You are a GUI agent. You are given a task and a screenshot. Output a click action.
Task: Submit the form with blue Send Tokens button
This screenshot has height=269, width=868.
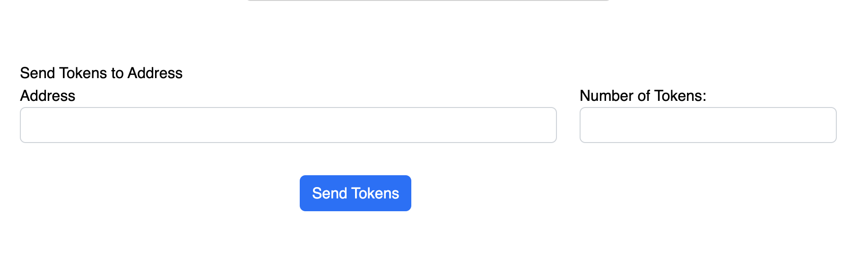point(355,193)
